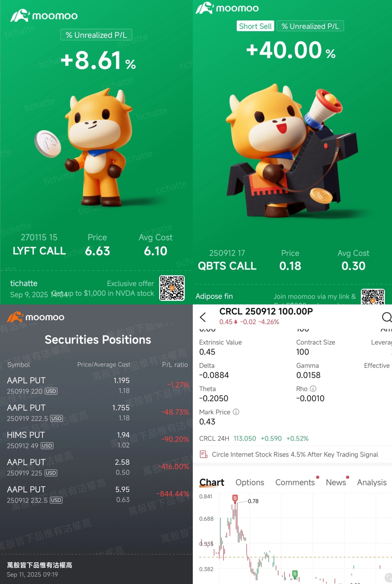Click the Mark Price info icon
The height and width of the screenshot is (584, 392).
click(236, 412)
